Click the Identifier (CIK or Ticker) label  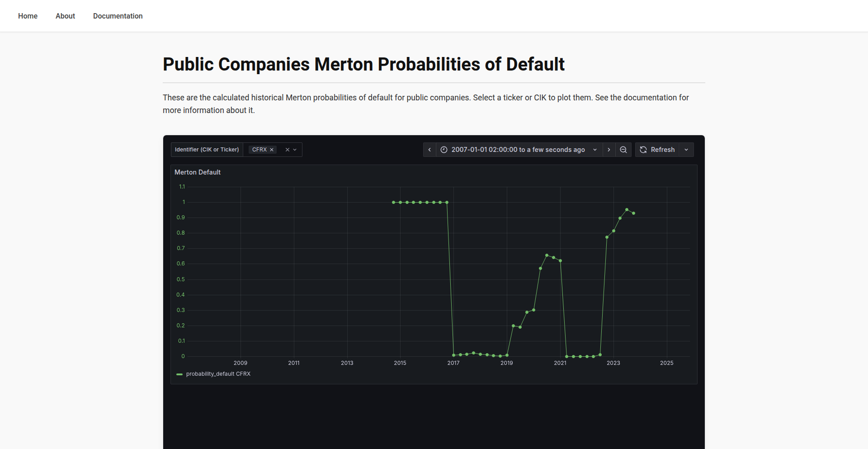click(x=207, y=149)
